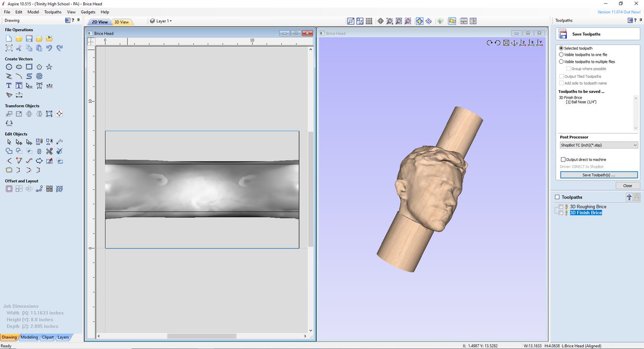Click the blue up arrow in Toolpaths list
Image resolution: width=644 pixels, height=349 pixels.
(630, 197)
